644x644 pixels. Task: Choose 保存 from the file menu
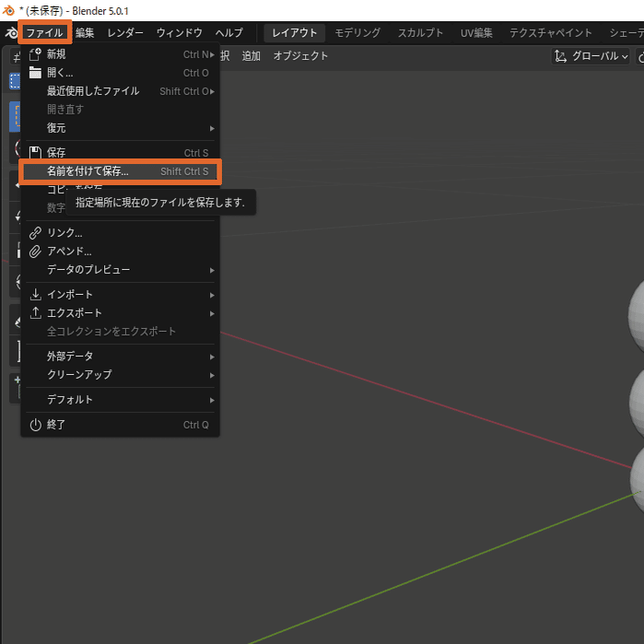(120, 153)
